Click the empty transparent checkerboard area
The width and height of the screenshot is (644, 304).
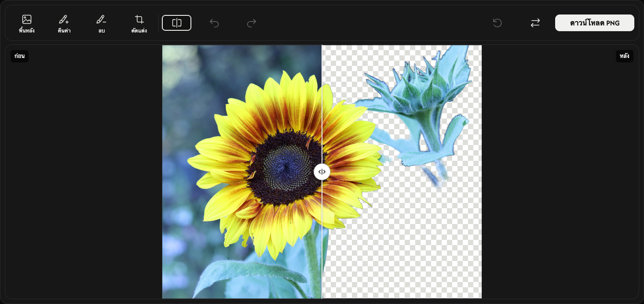tap(422, 246)
